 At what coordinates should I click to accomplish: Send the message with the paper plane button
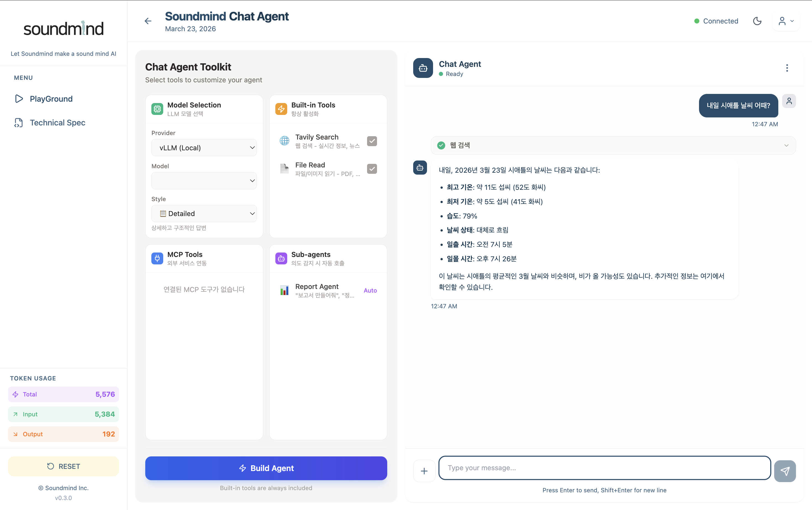(x=785, y=471)
